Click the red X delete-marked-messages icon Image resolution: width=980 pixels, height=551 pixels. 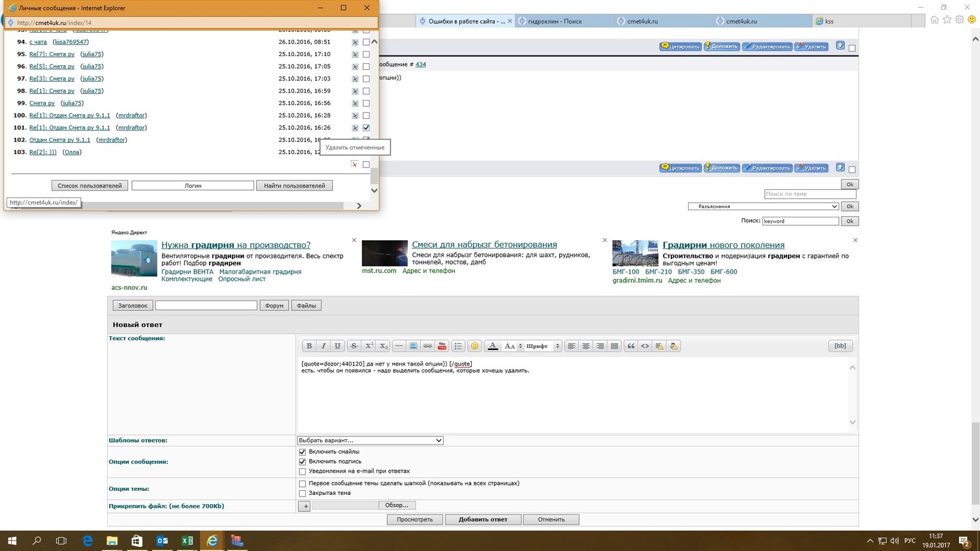point(355,165)
